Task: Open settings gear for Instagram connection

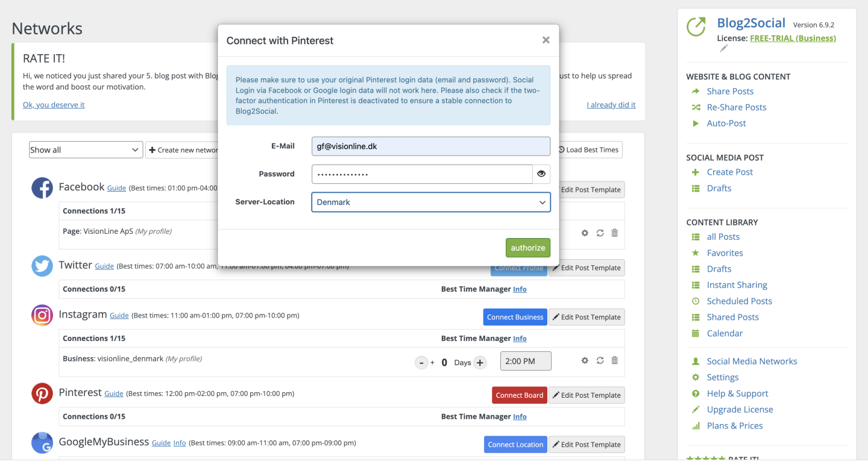Action: click(585, 360)
